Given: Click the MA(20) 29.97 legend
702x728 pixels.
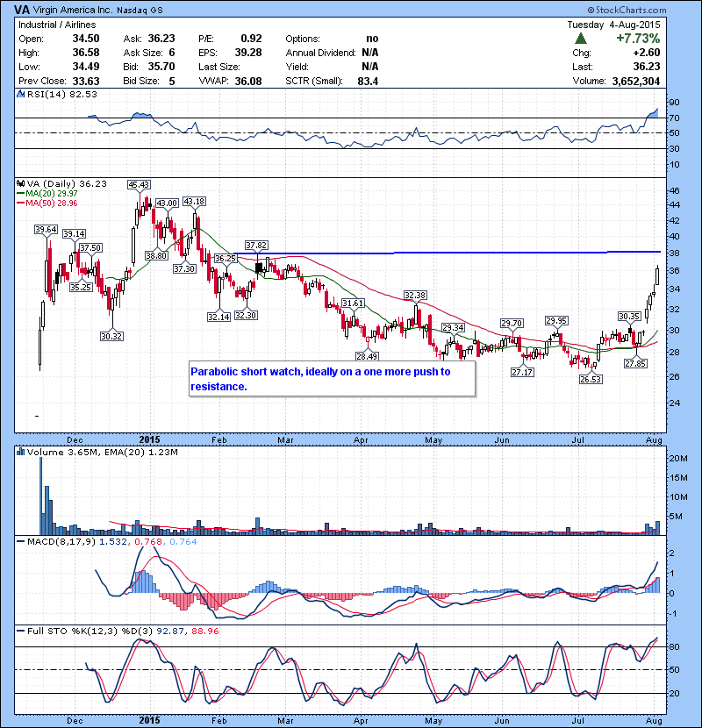Looking at the screenshot, I should pyautogui.click(x=47, y=194).
